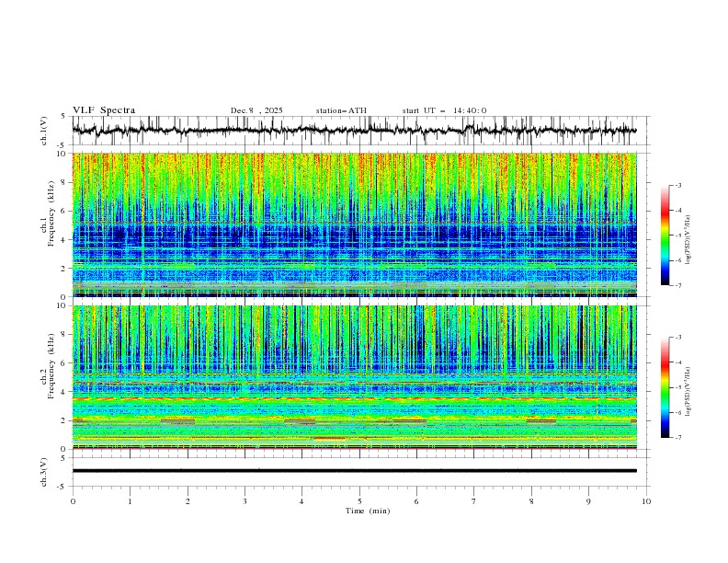Click the date 'Dec. 8, 2025' text
The width and height of the screenshot is (728, 563).
pyautogui.click(x=256, y=110)
